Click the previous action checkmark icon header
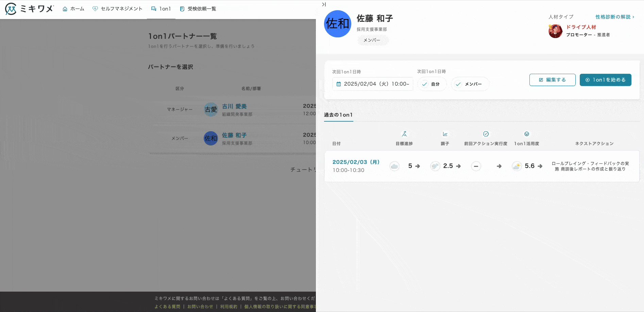This screenshot has height=312, width=644. (x=486, y=134)
